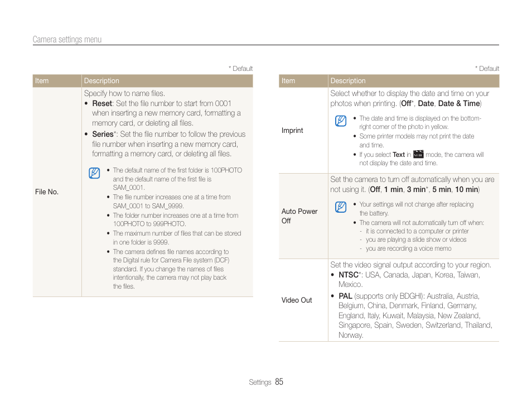The image size is (532, 402).
Task: Click the 'Camera settings menu' page heading
Action: tap(67, 40)
